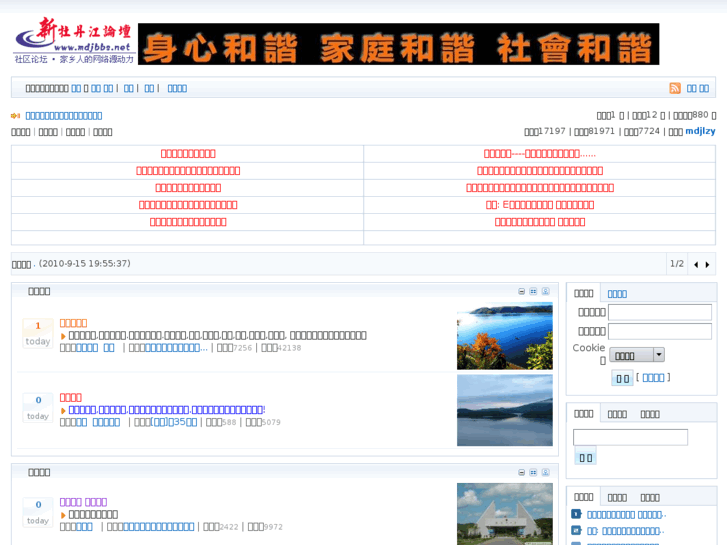This screenshot has width=727, height=545.
Task: Go to next announcement with right pager arrow
Action: 707,264
